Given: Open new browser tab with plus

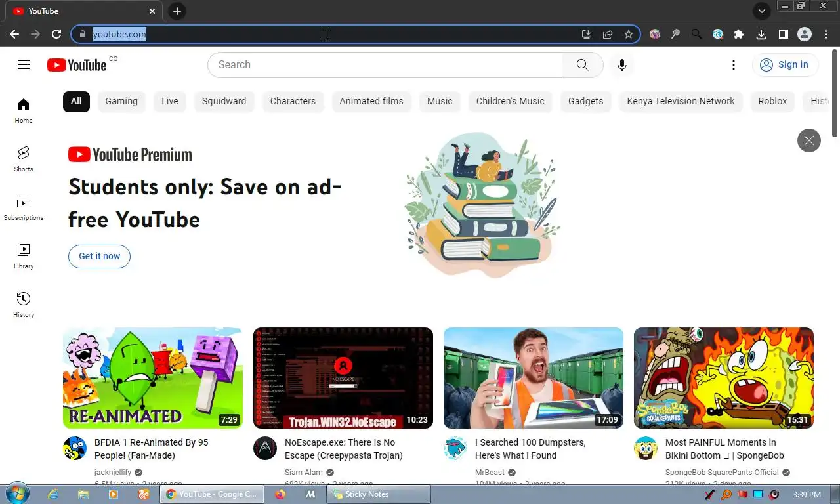Looking at the screenshot, I should pos(177,11).
